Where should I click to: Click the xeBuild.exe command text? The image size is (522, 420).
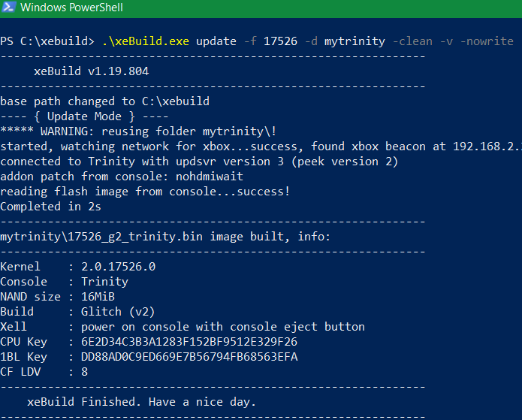pos(146,41)
